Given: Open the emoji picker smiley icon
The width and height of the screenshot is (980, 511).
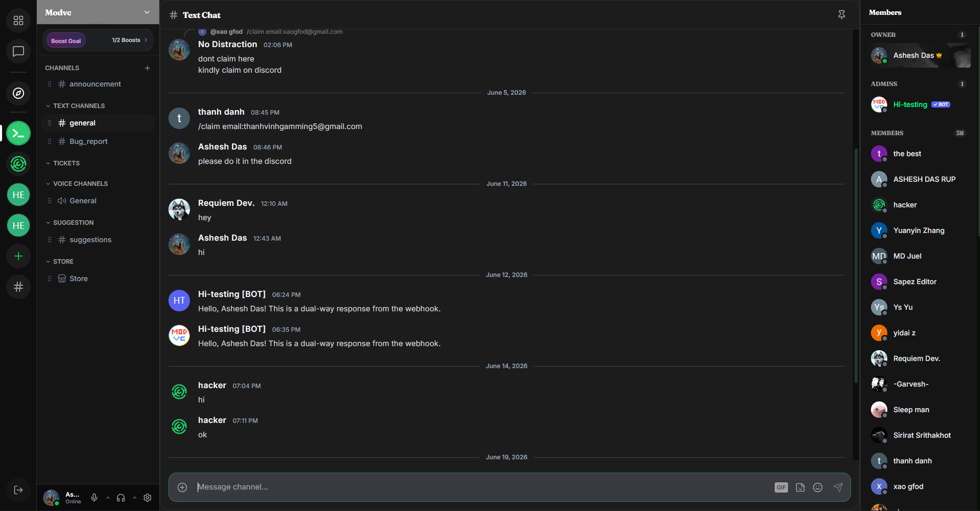Looking at the screenshot, I should click(x=818, y=487).
